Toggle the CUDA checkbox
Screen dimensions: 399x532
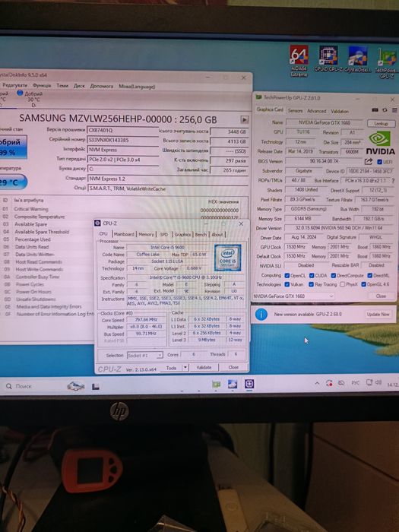click(312, 275)
